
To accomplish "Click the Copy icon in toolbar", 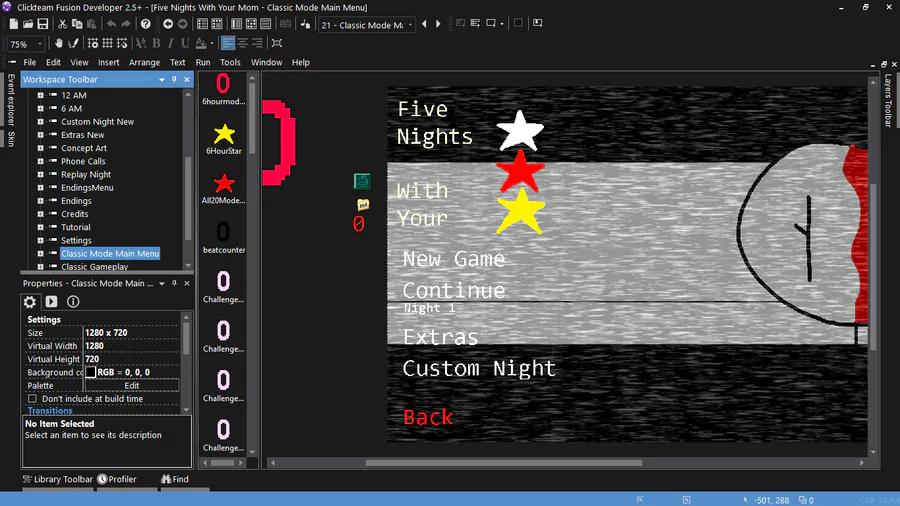I will [x=77, y=24].
